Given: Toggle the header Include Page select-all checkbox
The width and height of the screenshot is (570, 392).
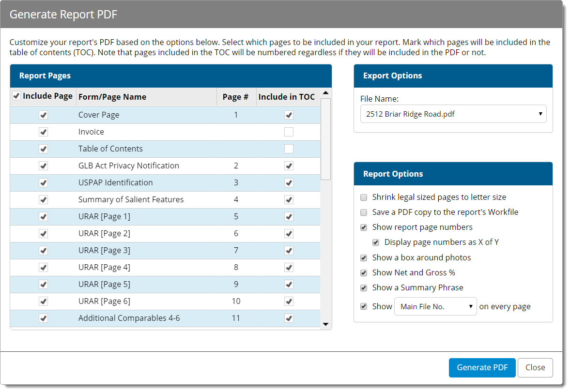Looking at the screenshot, I should pos(16,96).
